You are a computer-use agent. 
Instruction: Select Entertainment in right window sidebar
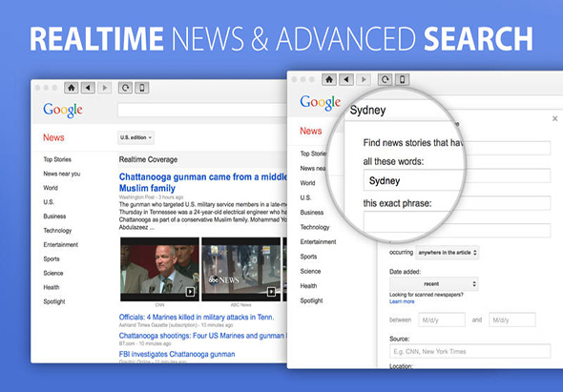[x=318, y=242]
